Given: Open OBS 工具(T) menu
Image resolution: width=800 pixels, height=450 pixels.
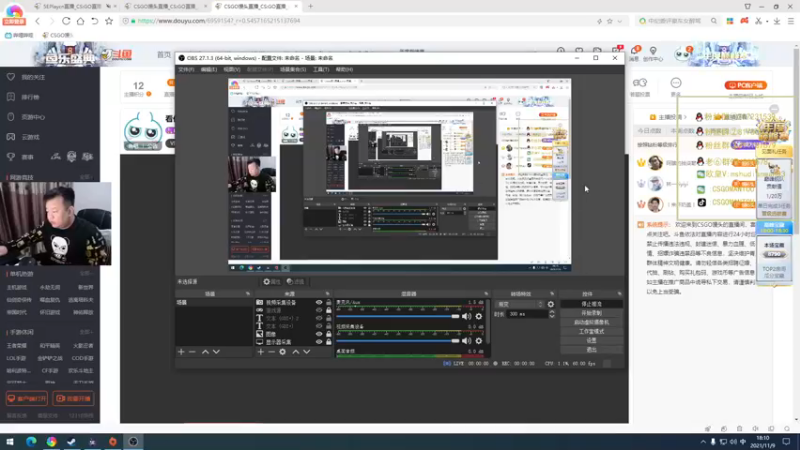Looking at the screenshot, I should [321, 69].
